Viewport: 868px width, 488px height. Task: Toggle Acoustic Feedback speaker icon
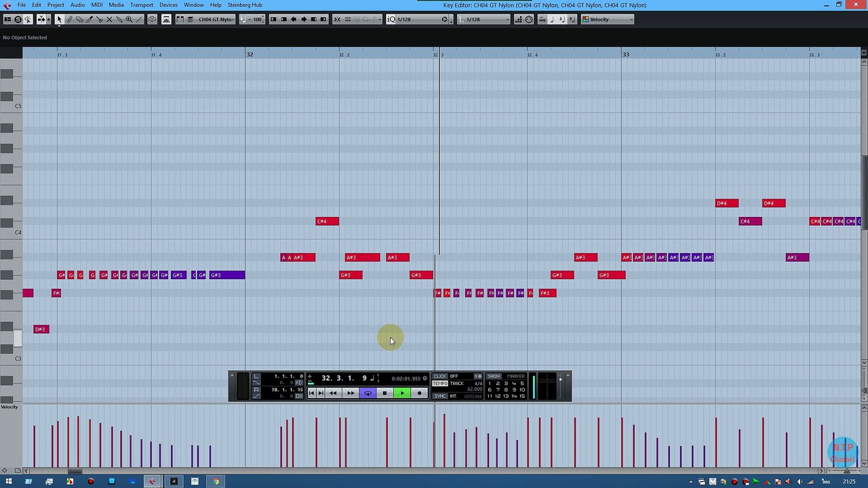28,19
